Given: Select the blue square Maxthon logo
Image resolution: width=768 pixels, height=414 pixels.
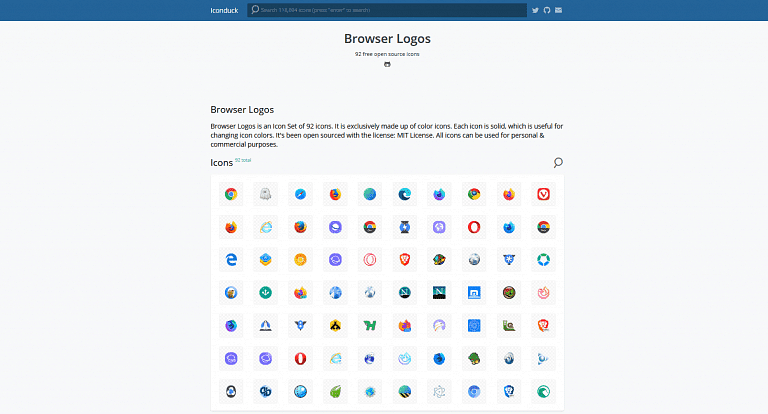Looking at the screenshot, I should pyautogui.click(x=474, y=293).
